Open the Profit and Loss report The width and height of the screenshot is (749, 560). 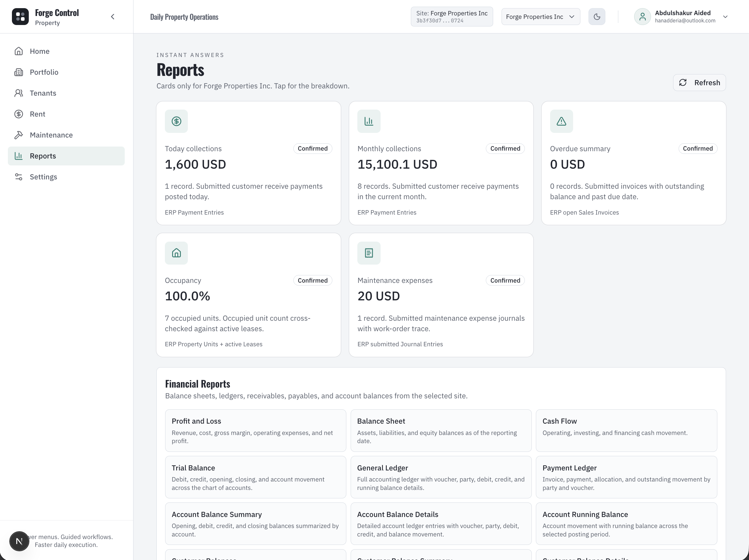click(256, 431)
